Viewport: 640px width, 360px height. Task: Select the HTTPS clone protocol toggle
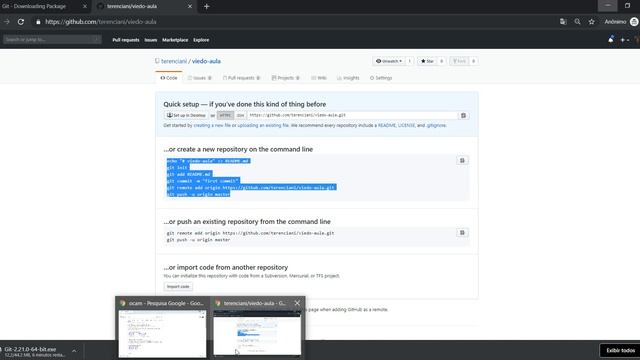coord(225,116)
